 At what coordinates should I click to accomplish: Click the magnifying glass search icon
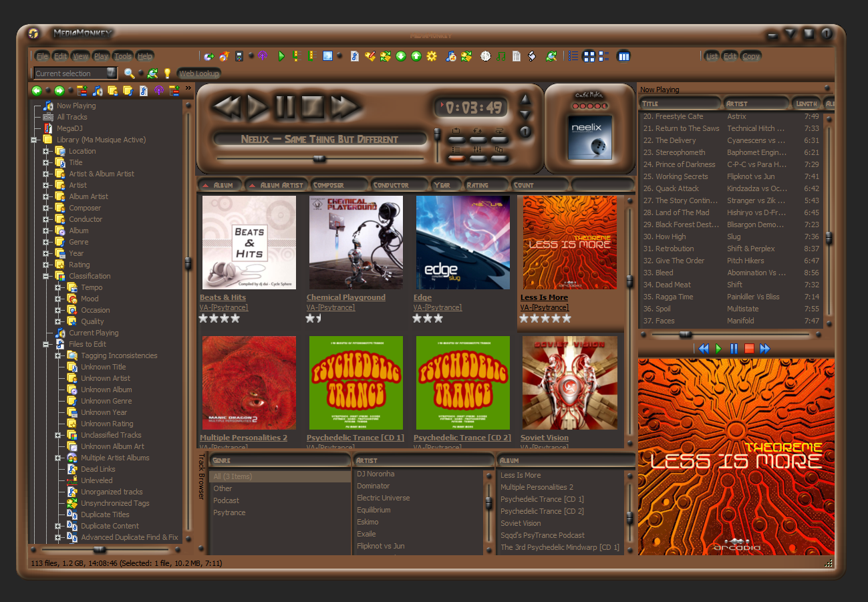pos(129,73)
